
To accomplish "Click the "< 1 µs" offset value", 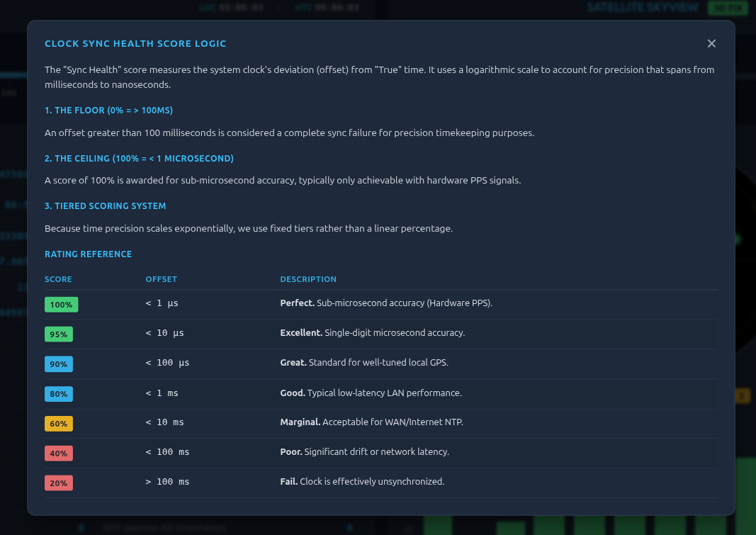I will pyautogui.click(x=162, y=303).
